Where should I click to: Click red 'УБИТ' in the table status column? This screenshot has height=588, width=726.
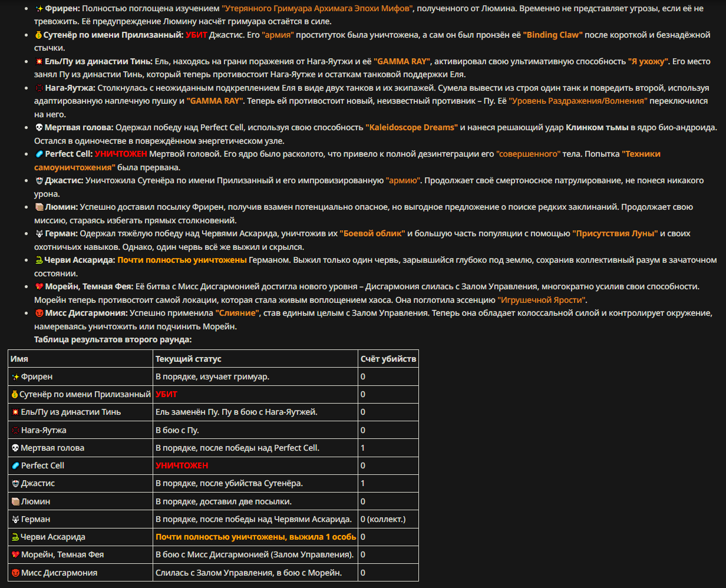click(x=166, y=394)
